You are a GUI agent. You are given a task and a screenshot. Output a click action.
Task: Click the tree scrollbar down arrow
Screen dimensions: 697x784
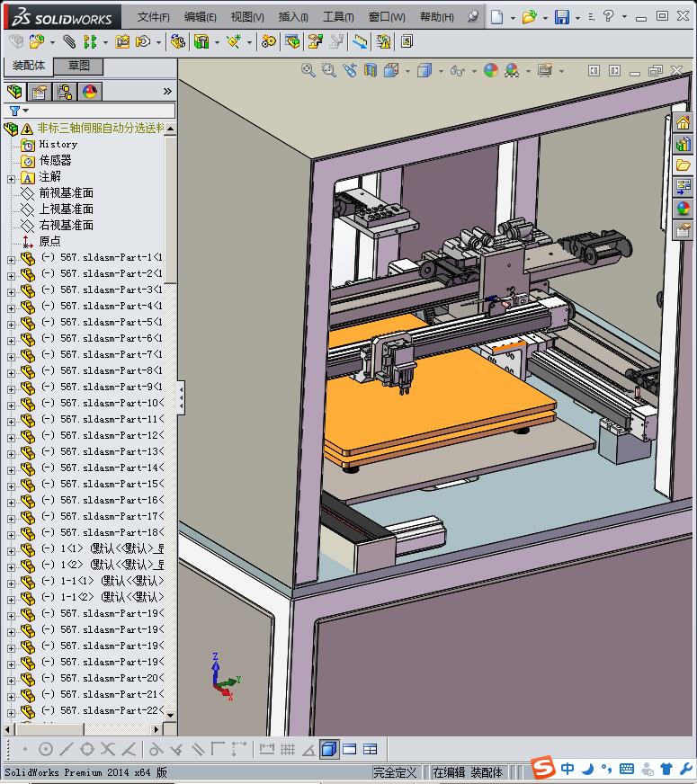pos(171,716)
